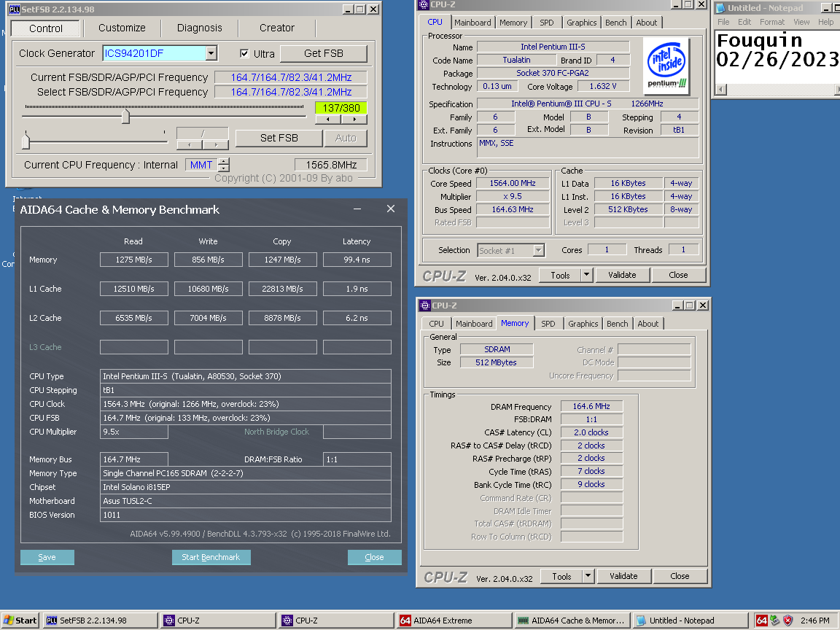Click the lower SetFSB slider thumb
The image size is (840, 630).
coord(26,141)
